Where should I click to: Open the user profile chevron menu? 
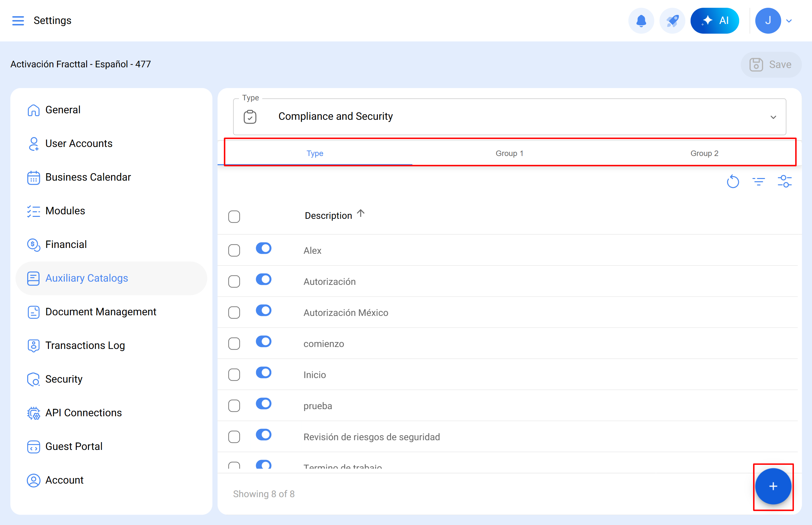pos(789,20)
